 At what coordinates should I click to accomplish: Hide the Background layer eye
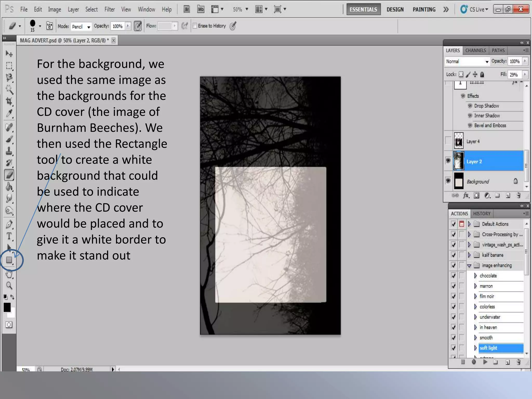click(448, 181)
